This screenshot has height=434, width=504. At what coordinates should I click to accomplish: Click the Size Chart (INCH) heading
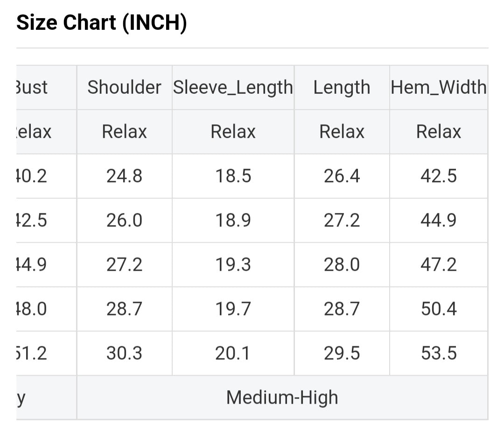[x=101, y=22]
